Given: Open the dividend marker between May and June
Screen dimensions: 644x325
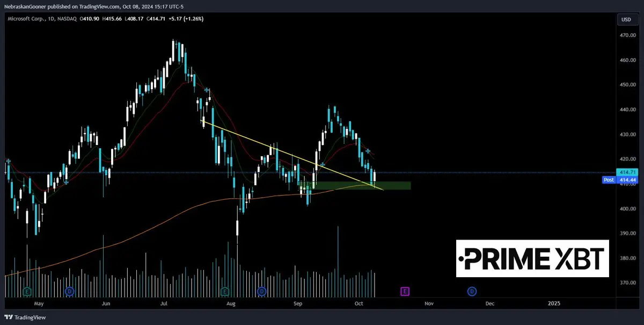Looking at the screenshot, I should (x=69, y=291).
